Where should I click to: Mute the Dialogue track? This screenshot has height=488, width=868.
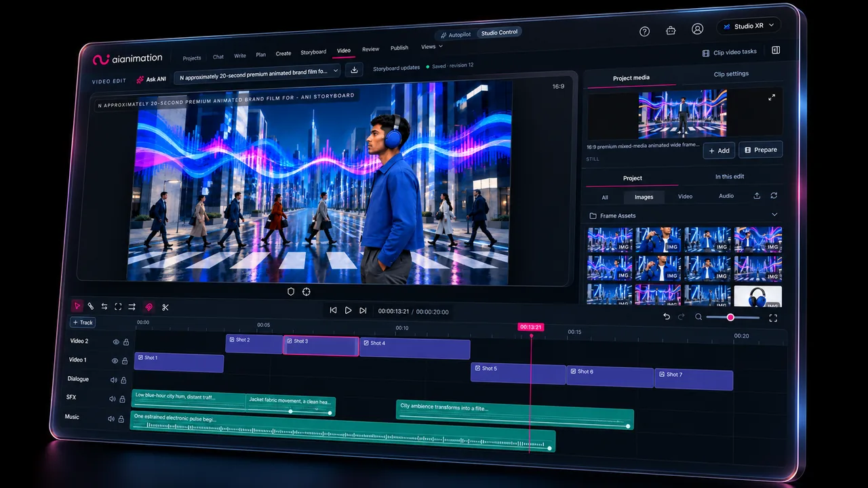(113, 380)
